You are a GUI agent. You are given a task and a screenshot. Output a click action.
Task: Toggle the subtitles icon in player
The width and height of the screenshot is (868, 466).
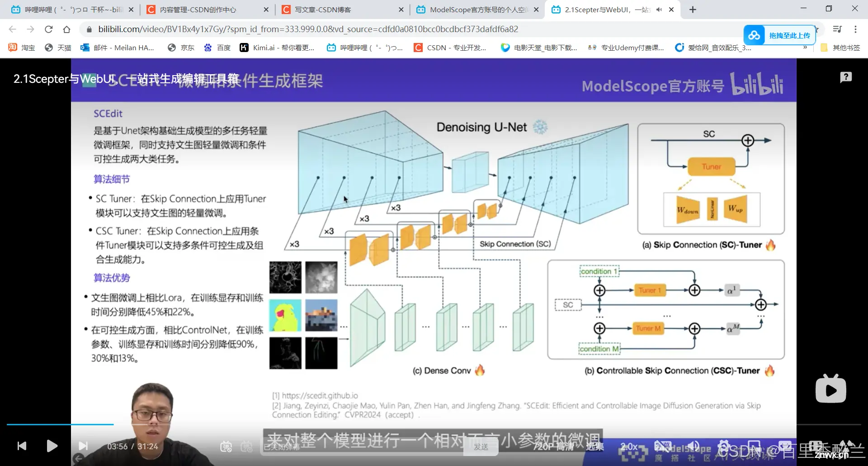[663, 447]
